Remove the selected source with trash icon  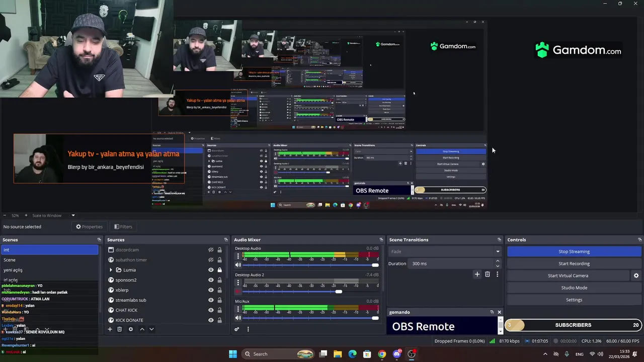tap(119, 329)
